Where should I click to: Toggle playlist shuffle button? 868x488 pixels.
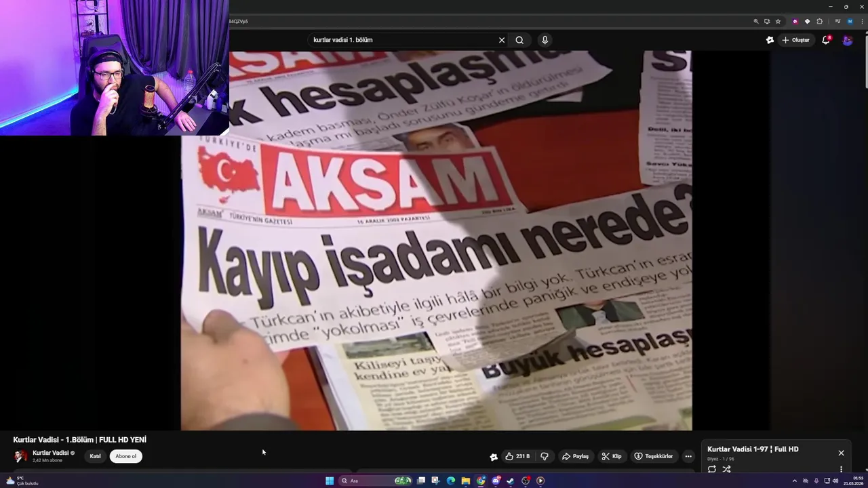coord(726,469)
